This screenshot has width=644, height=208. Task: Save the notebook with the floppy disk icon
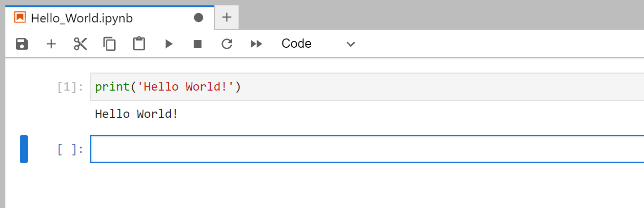click(22, 44)
